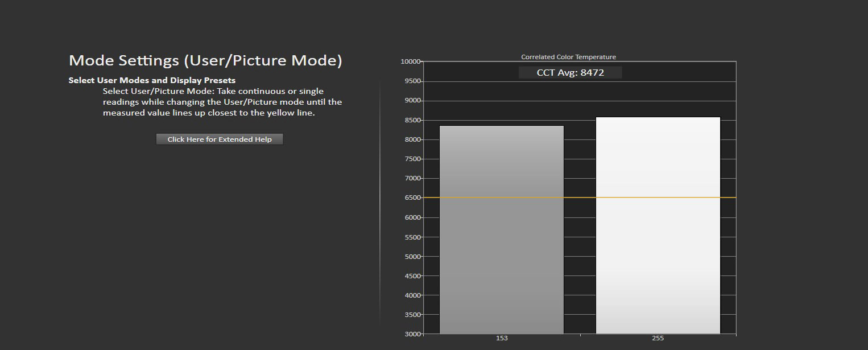Click the 'CCT Avg: 8472' readout
Image resolution: width=868 pixels, height=350 pixels.
[x=570, y=72]
